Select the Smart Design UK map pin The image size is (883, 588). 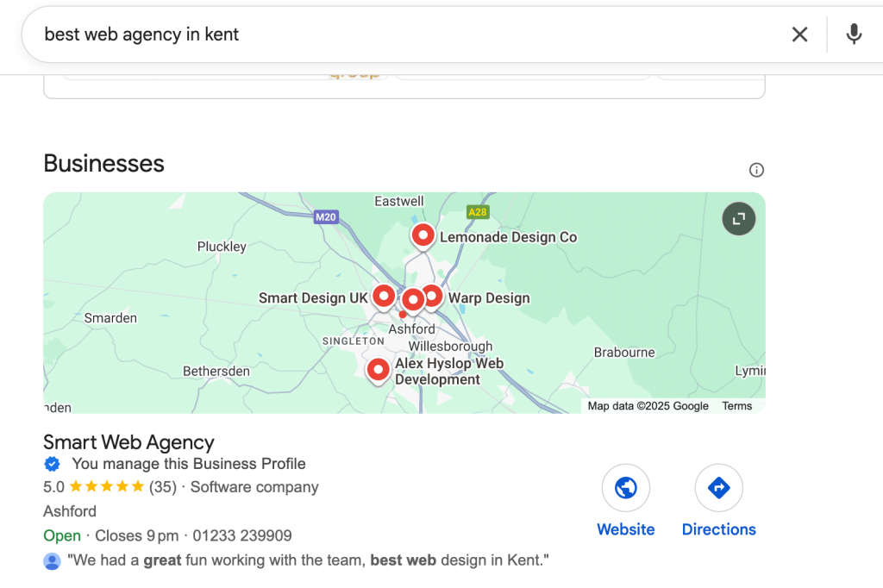click(x=384, y=296)
